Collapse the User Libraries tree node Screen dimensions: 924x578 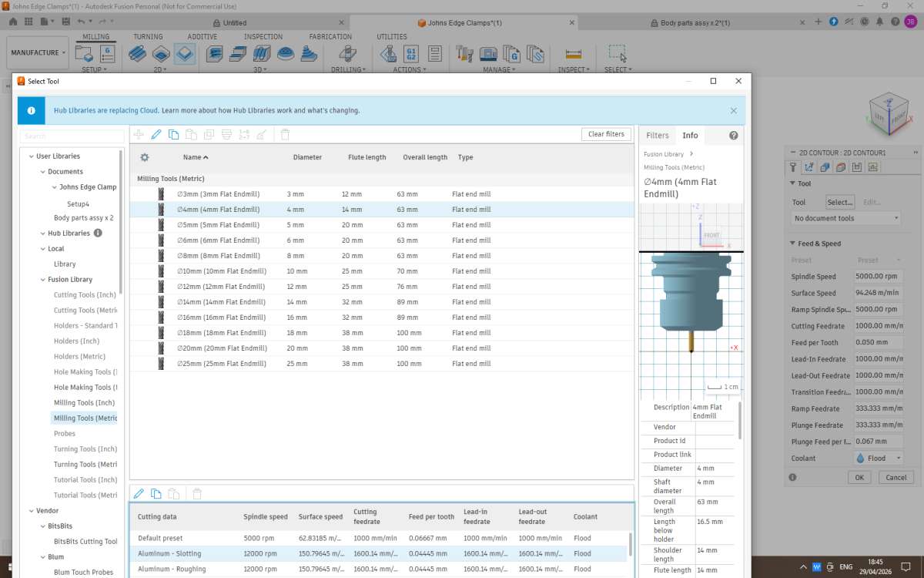[x=30, y=156]
